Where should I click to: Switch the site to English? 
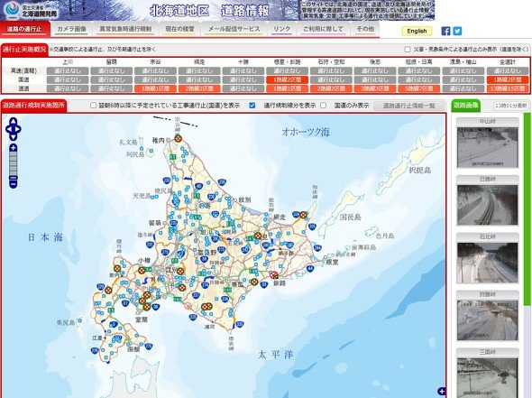[417, 31]
